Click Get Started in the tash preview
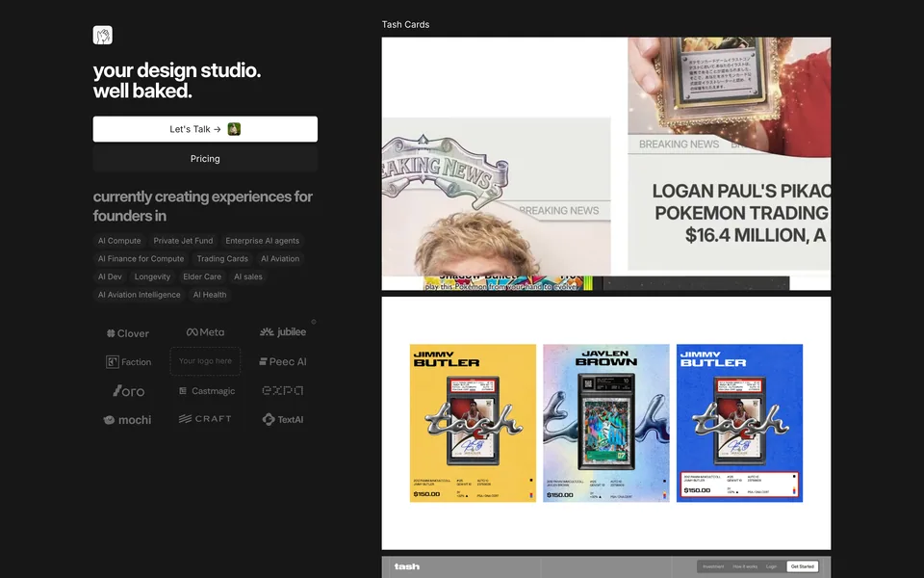The width and height of the screenshot is (924, 578). [802, 566]
